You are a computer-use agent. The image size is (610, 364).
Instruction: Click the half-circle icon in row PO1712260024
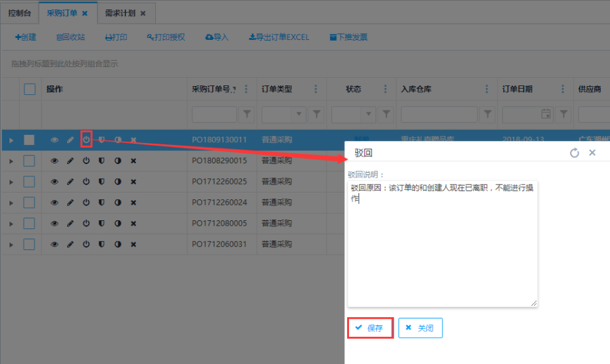[x=117, y=203]
